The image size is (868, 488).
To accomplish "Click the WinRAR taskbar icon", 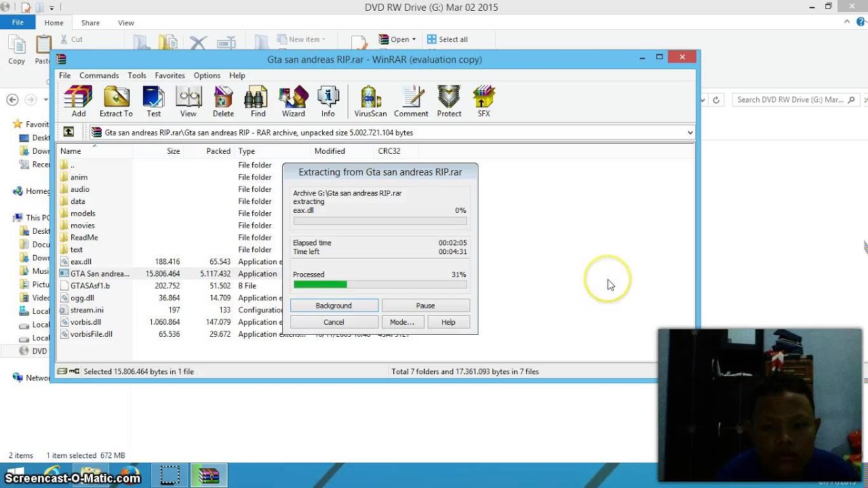I will 208,475.
